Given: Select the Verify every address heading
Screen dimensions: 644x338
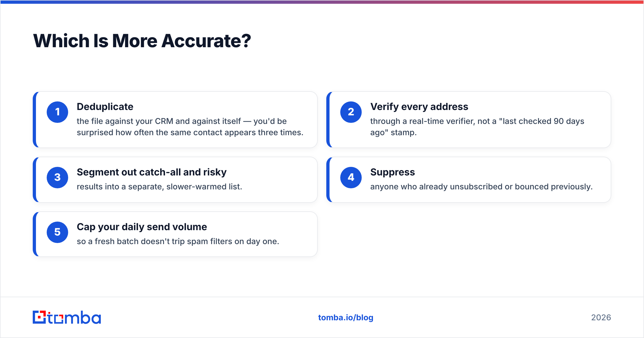Looking at the screenshot, I should [419, 107].
